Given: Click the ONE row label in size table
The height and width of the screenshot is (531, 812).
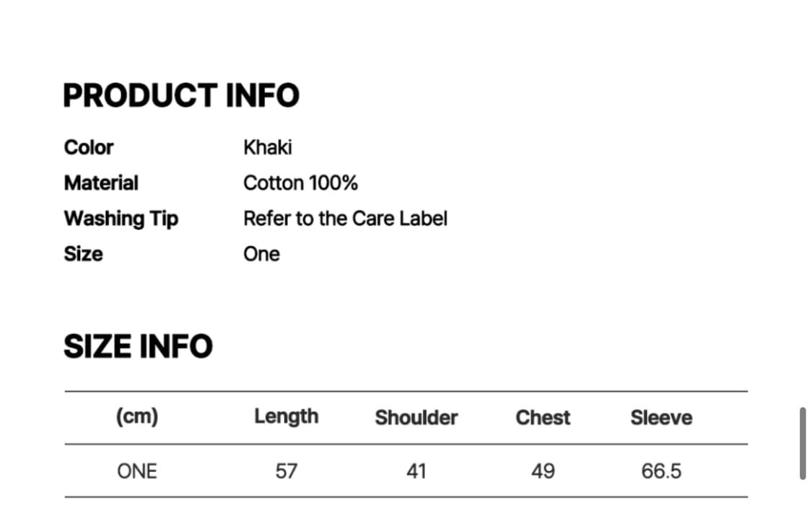Looking at the screenshot, I should (137, 471).
